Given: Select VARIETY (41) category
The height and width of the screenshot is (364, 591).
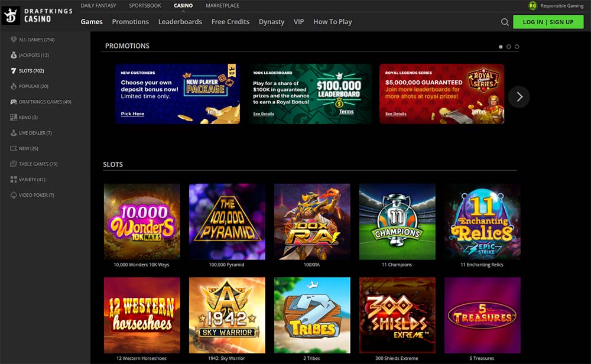Looking at the screenshot, I should point(32,180).
